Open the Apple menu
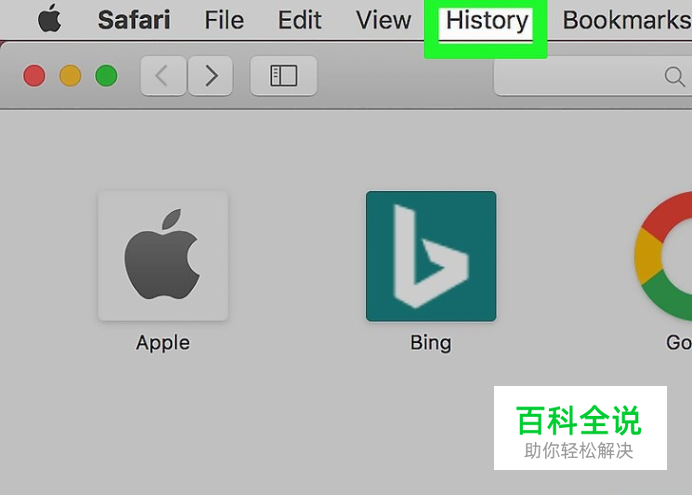Viewport: 692px width, 495px height. pos(49,19)
